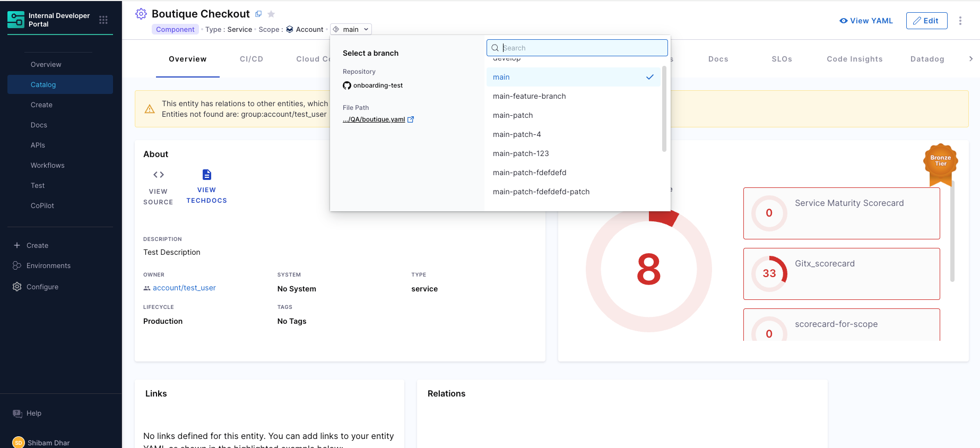
Task: Open the three-dot more options menu
Action: pos(960,21)
